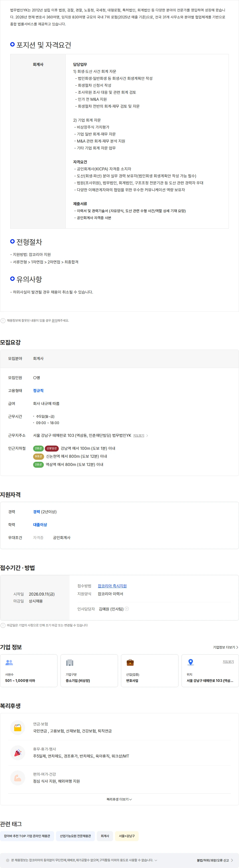Click the circle icon before copyright notice
Image resolution: width=239 pixels, height=868 pixels.
(x=7, y=860)
